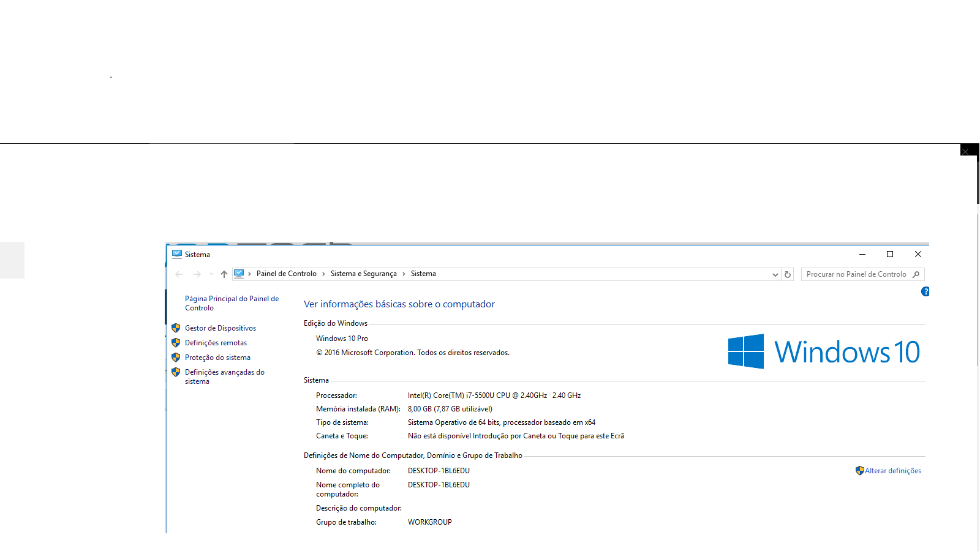Expand chevron after Painel de Controlo breadcrumb
The height and width of the screenshot is (551, 980).
323,274
